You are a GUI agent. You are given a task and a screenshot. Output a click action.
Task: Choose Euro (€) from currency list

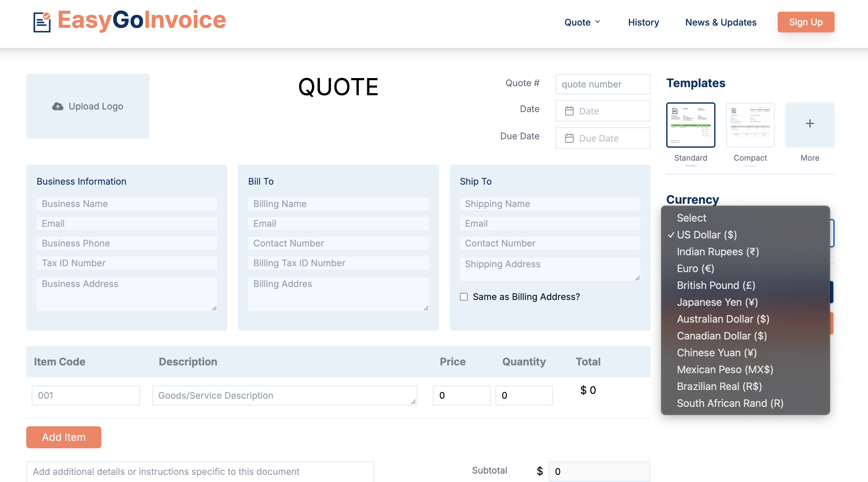click(695, 269)
